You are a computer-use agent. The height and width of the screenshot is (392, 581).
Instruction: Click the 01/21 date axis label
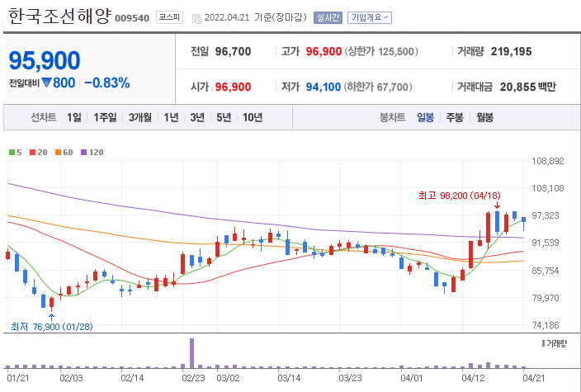pos(18,378)
